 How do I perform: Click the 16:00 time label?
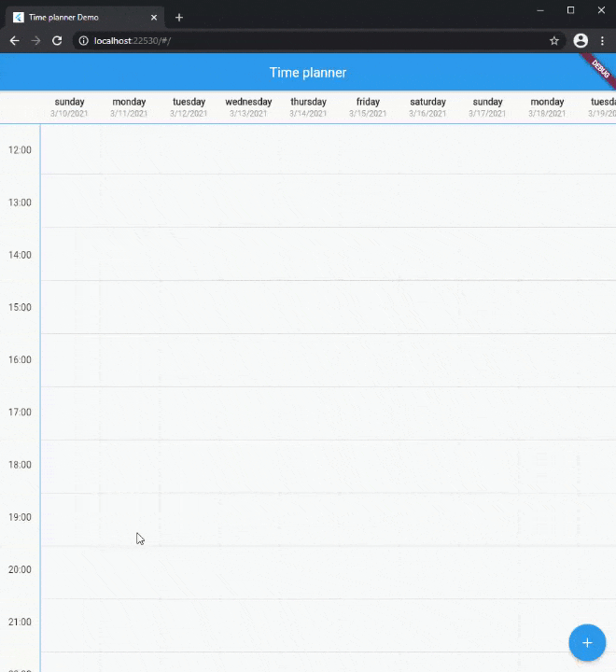(x=20, y=359)
